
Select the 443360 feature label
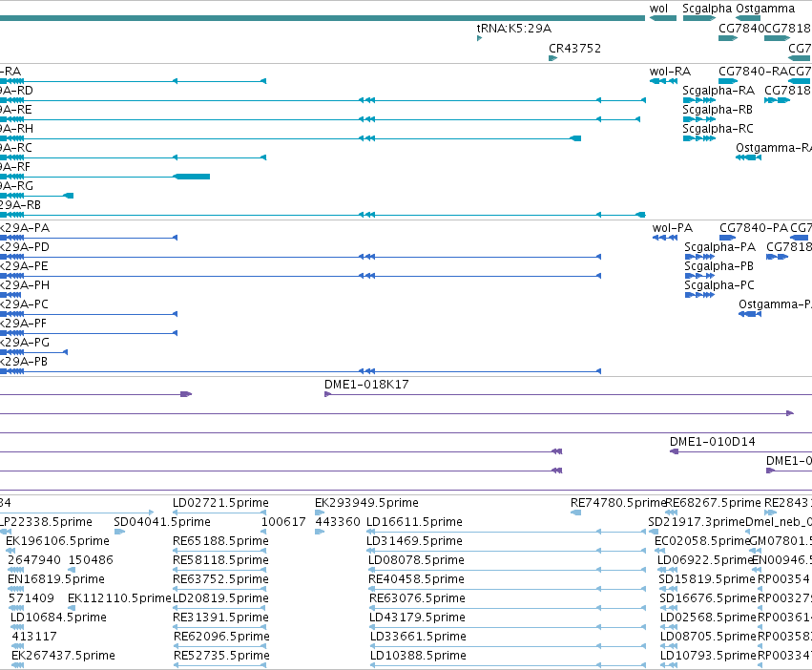click(337, 522)
